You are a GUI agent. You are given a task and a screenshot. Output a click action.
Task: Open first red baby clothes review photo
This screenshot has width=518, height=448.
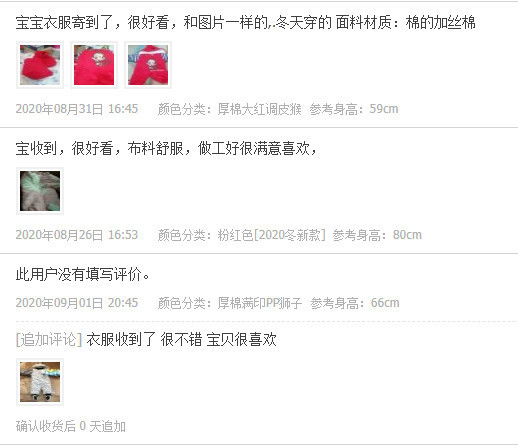(x=40, y=65)
